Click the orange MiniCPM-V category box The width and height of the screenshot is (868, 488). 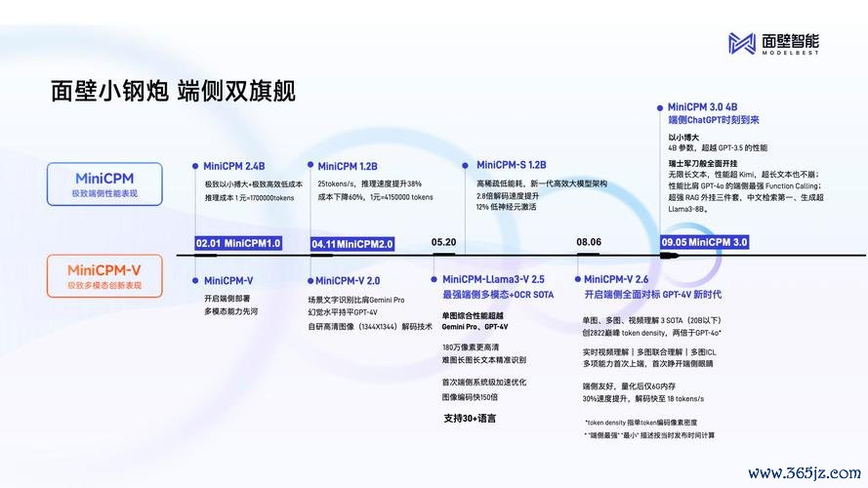coord(104,276)
